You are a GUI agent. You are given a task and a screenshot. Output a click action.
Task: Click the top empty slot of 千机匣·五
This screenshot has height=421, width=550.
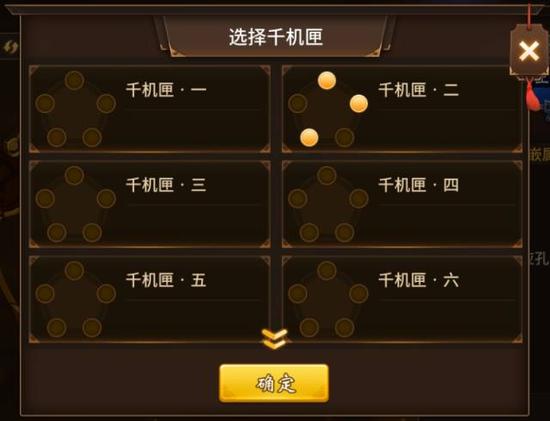pos(74,270)
